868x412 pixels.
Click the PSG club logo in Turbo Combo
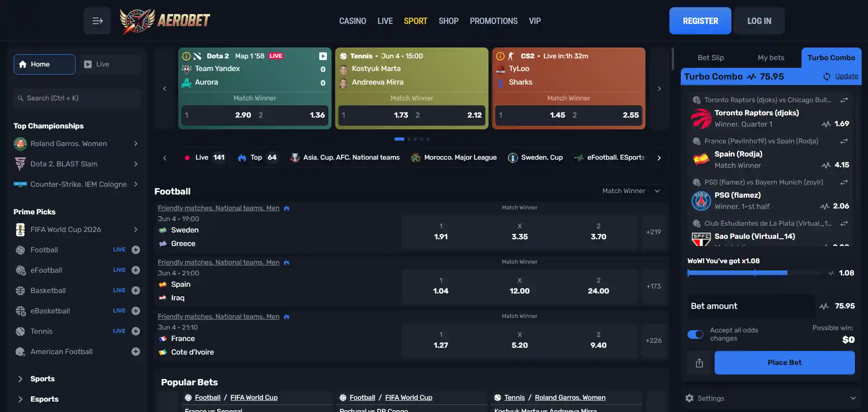(x=701, y=201)
